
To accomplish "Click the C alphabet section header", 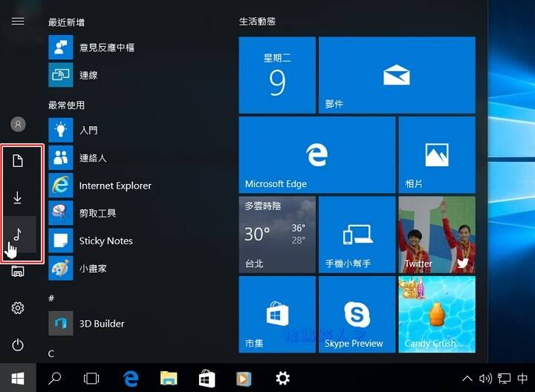I will coord(51,354).
